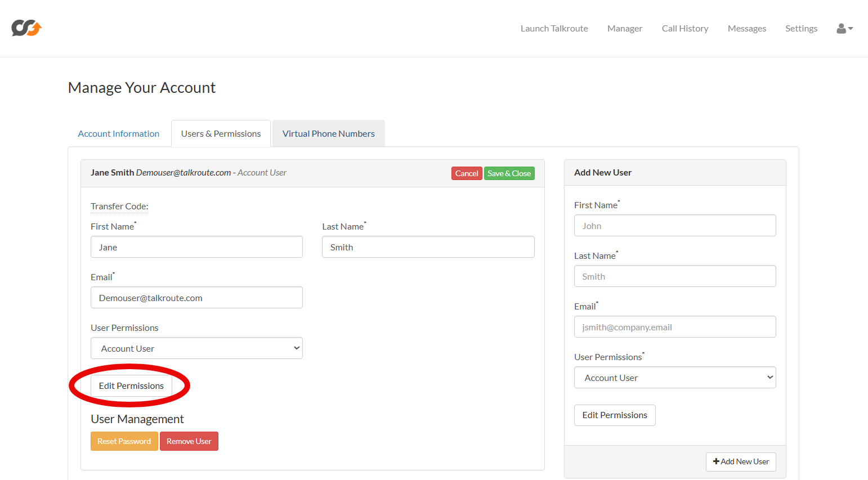Switch to Account Information tab
The height and width of the screenshot is (480, 868).
point(119,133)
